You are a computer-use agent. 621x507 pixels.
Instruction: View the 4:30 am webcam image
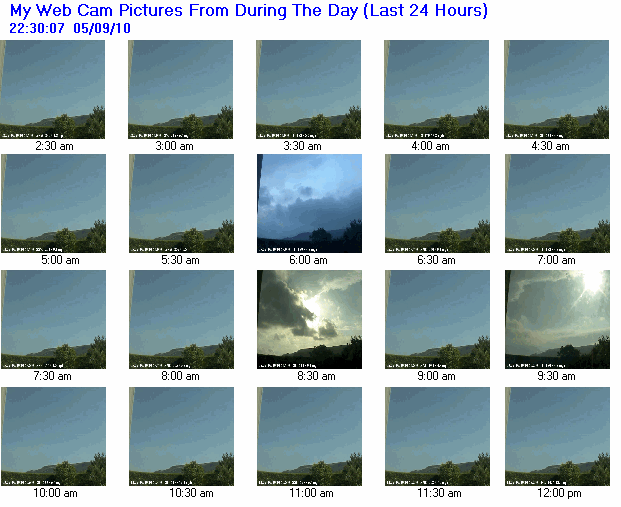pyautogui.click(x=556, y=89)
